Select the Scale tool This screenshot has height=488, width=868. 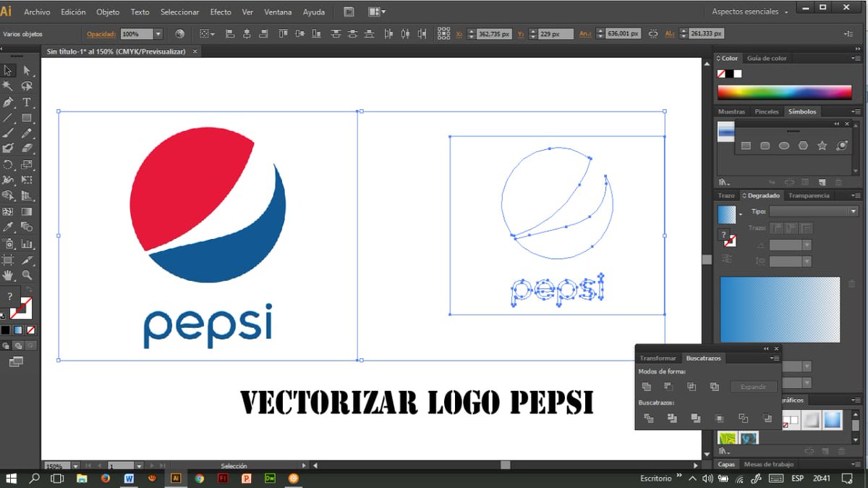(27, 164)
